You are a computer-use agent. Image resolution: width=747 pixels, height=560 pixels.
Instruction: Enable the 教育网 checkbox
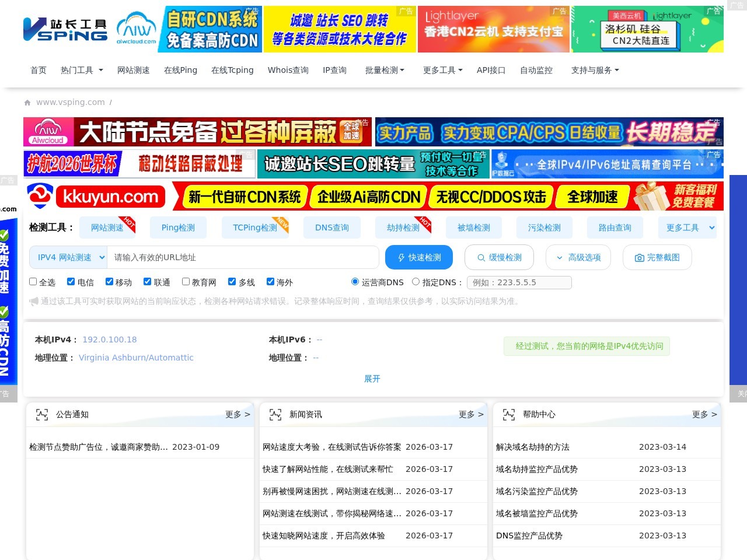point(186,282)
